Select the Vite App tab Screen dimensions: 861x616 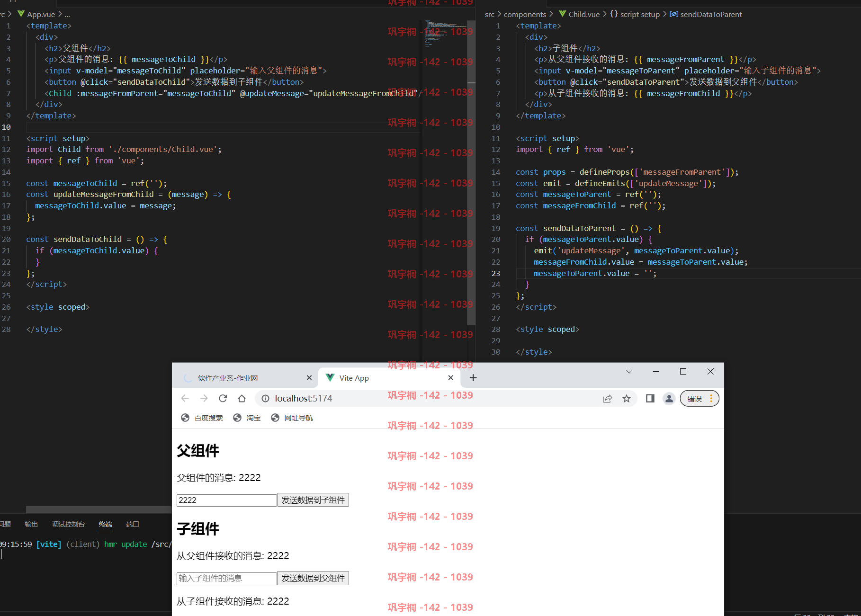coord(354,378)
